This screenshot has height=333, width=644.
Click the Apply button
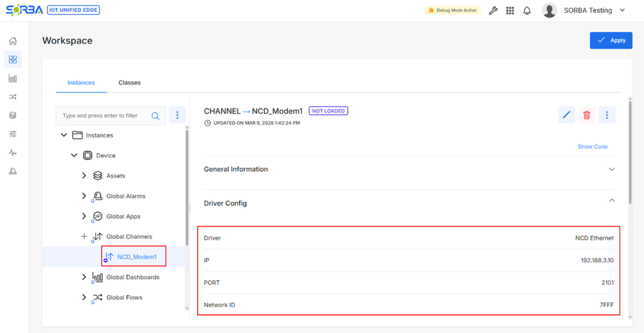click(x=611, y=40)
